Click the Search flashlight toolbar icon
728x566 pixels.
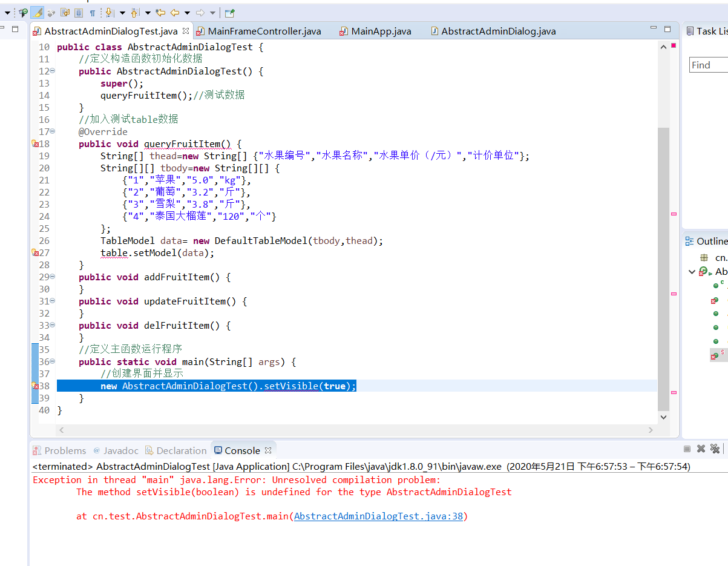click(23, 12)
